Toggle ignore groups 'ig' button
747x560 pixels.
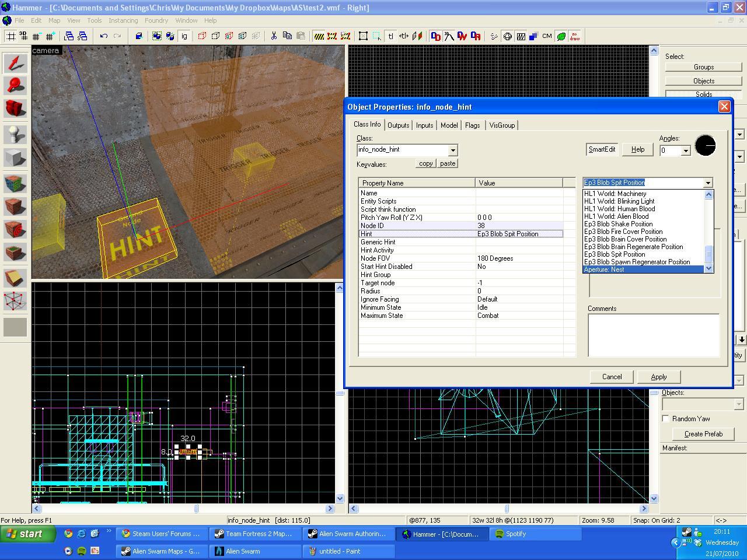click(x=184, y=36)
